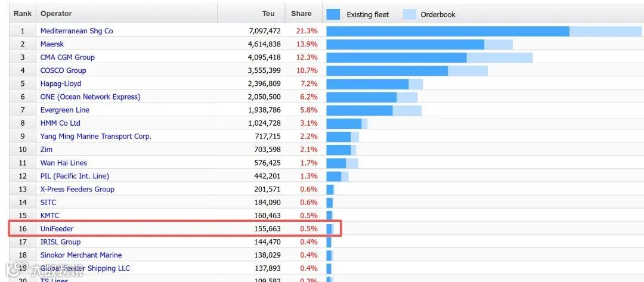Click the 3.1% share value
The width and height of the screenshot is (644, 282).
[x=309, y=123]
